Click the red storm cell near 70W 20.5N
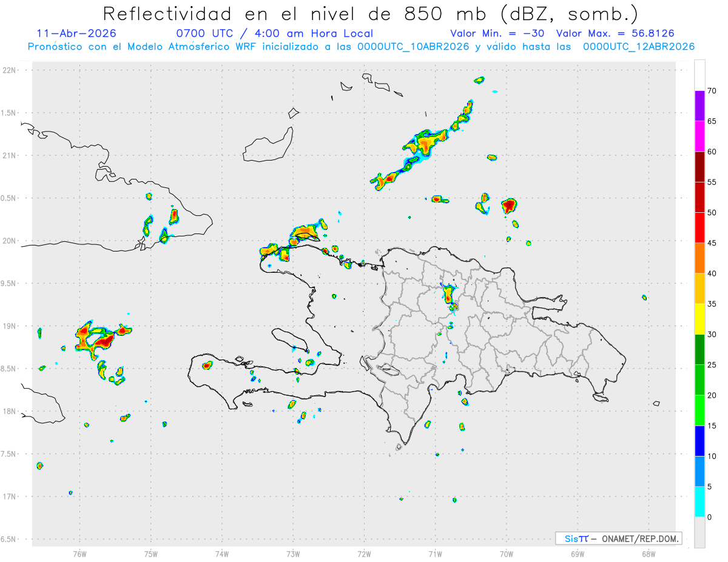728x562 pixels. [509, 206]
